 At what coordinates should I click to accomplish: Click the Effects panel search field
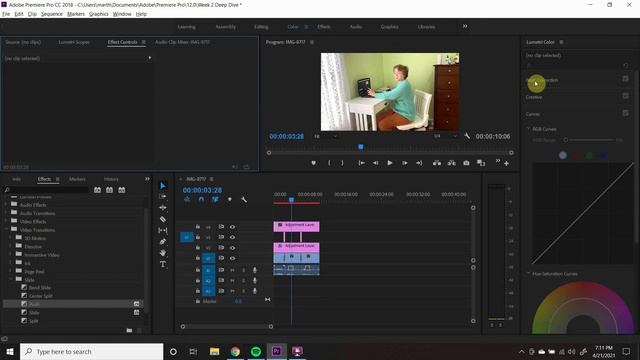46,190
